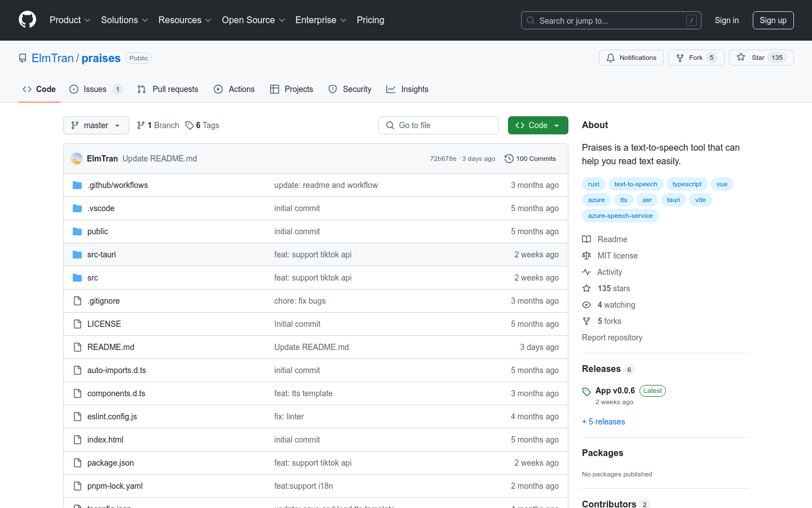Click the eye icon beside 4 watching
The height and width of the screenshot is (508, 812).
(586, 305)
